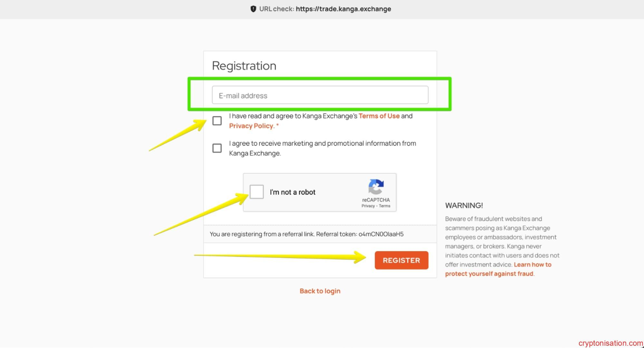Open the fraud protection guide link

click(489, 274)
